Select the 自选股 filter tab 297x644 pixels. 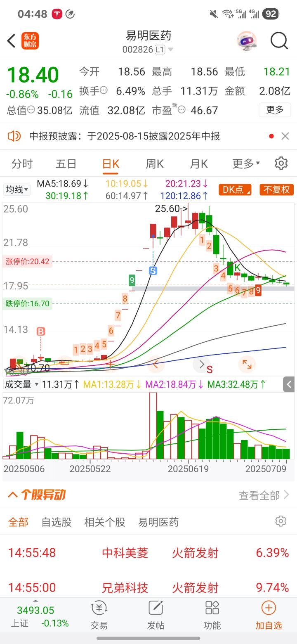pyautogui.click(x=57, y=522)
